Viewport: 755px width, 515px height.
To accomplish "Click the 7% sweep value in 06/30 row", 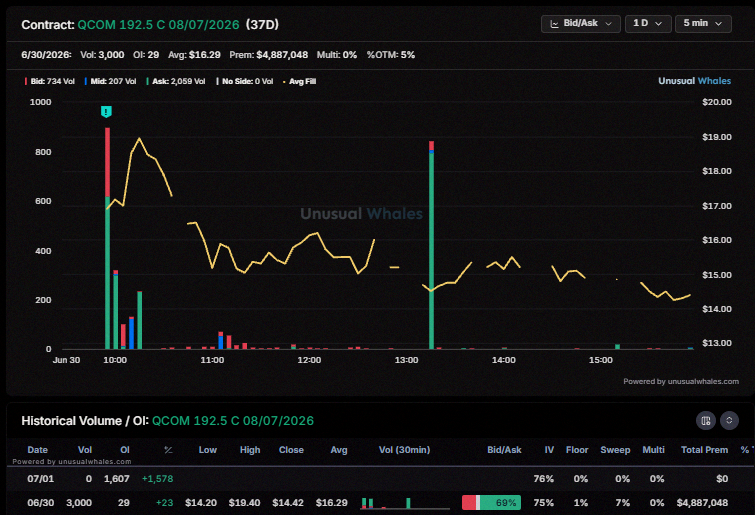I will click(x=622, y=503).
